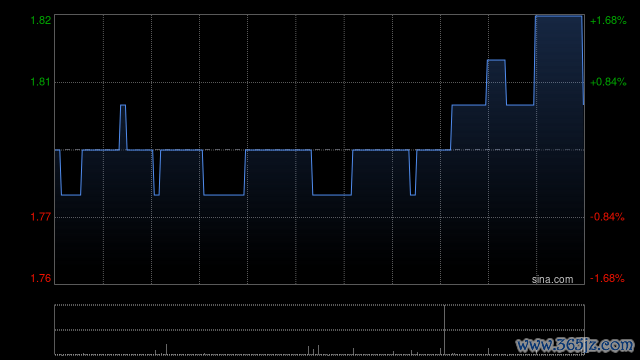
Task: Click the small peak above 1.81
Action: click(x=496, y=60)
